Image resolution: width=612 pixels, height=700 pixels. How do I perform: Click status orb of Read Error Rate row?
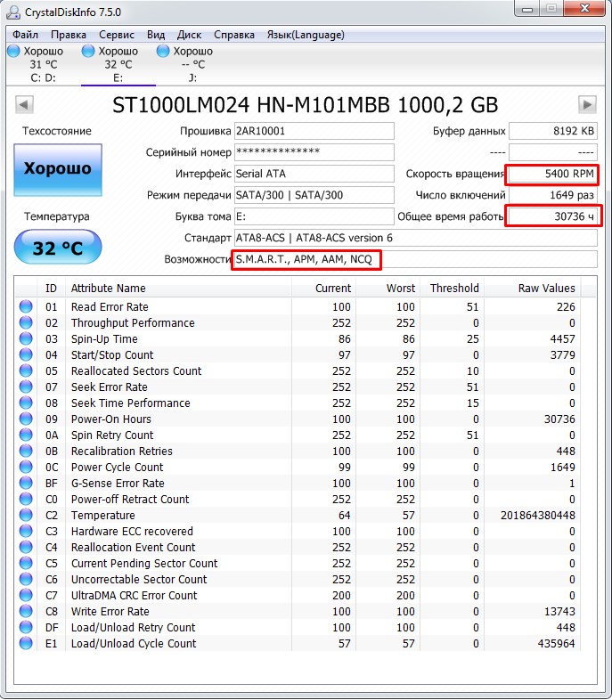26,306
